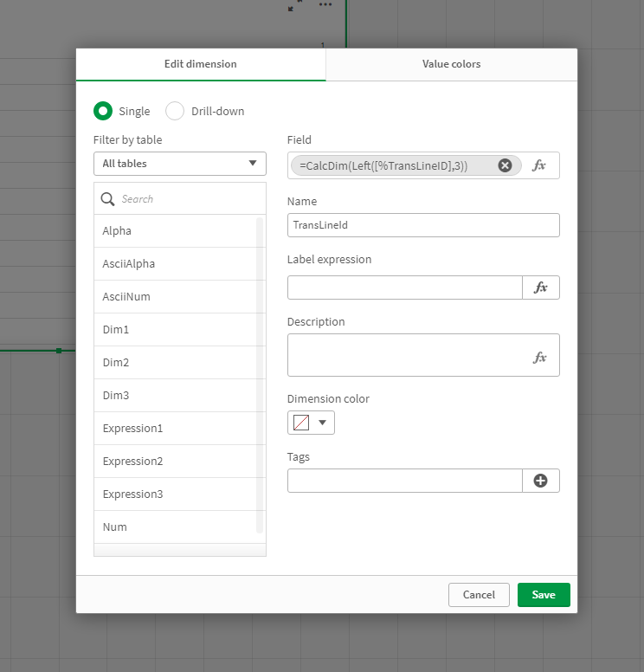Open expression editor for Label expression
Viewport: 644px width, 672px height.
541,288
